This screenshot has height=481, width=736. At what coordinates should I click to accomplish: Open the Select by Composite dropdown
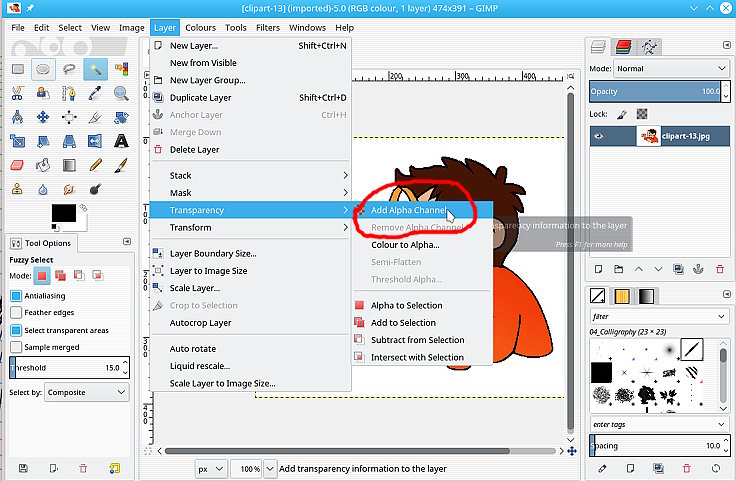tap(87, 392)
